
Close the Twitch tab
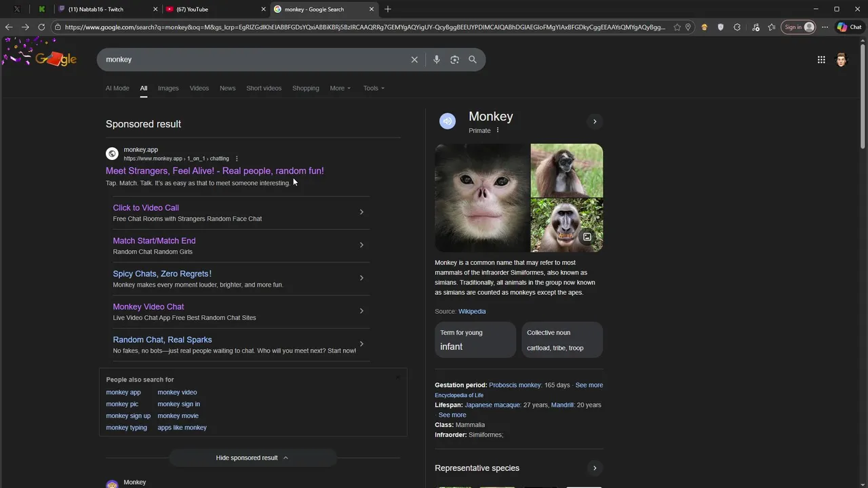pyautogui.click(x=155, y=9)
